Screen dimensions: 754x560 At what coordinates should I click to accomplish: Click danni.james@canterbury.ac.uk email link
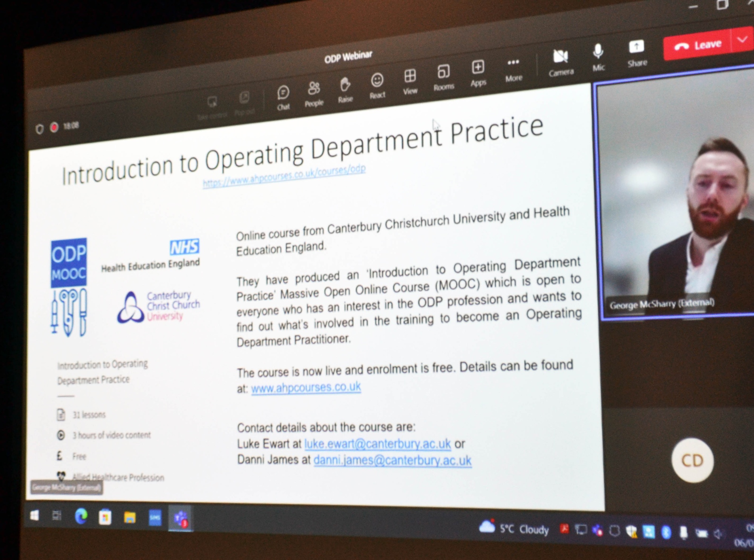392,460
